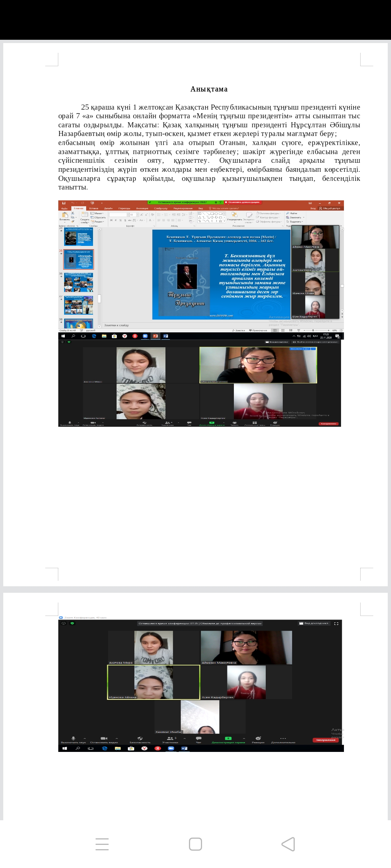The width and height of the screenshot is (391, 868).
Task: Tap the Android home navigation button
Action: pyautogui.click(x=195, y=844)
